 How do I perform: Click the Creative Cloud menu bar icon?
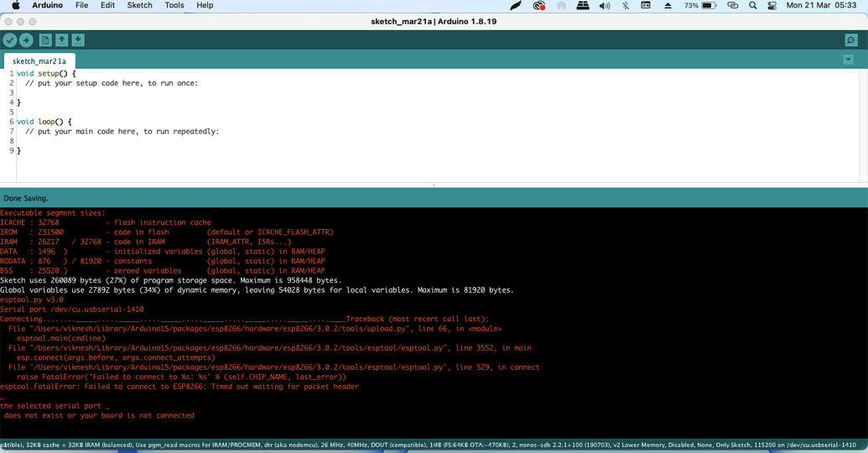click(539, 6)
